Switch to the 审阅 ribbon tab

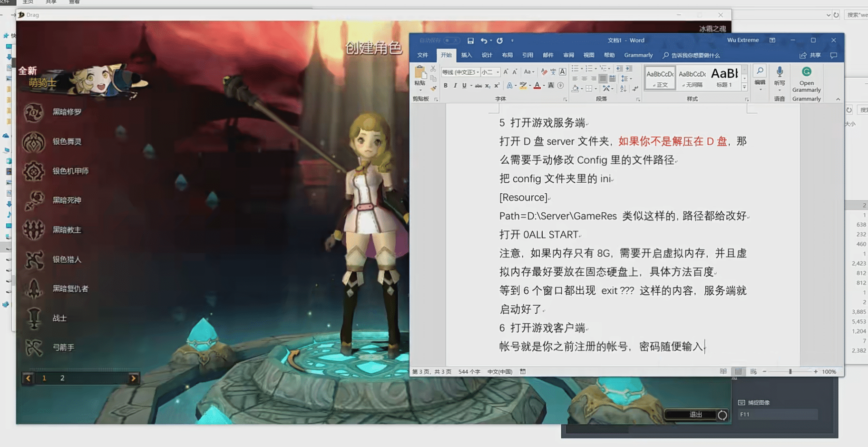568,55
